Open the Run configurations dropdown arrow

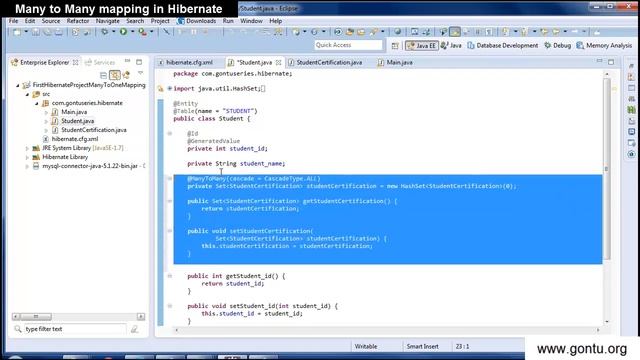click(x=132, y=32)
